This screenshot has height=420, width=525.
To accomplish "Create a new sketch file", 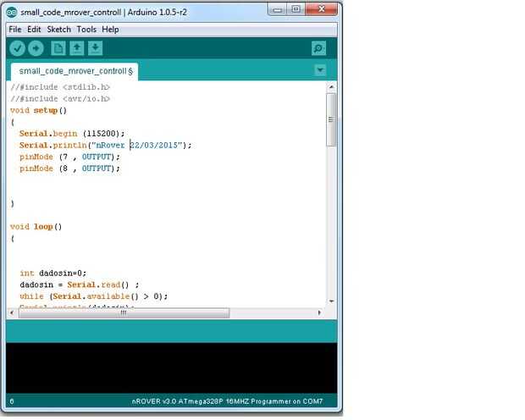I will coord(58,48).
